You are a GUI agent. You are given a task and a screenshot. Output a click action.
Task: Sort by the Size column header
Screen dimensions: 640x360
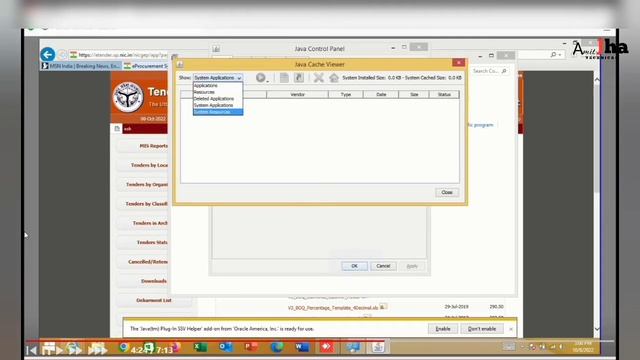414,94
